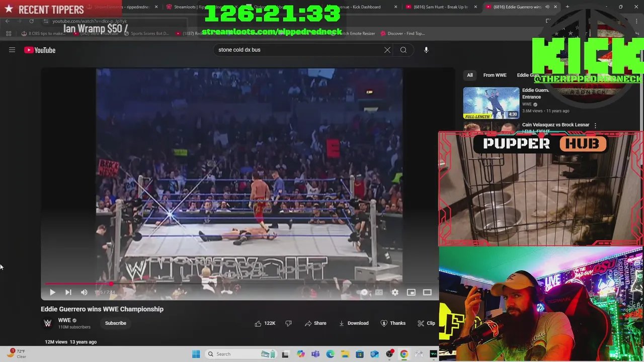Open Task View on taskbar
644x362 pixels.
coord(285,354)
